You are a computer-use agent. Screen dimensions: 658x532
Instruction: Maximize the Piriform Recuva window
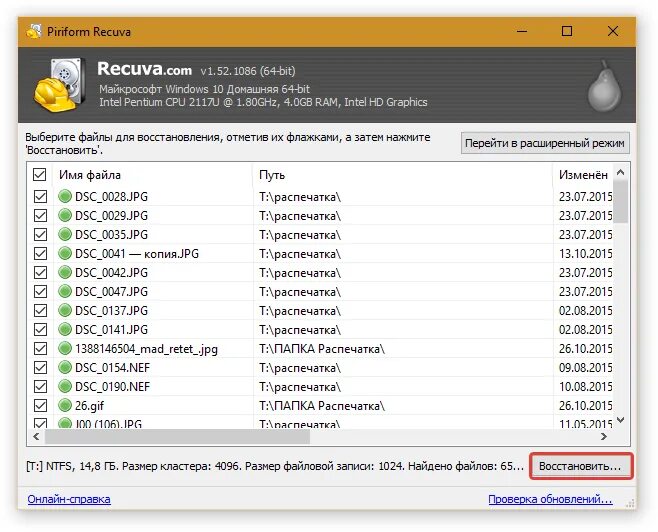point(567,31)
